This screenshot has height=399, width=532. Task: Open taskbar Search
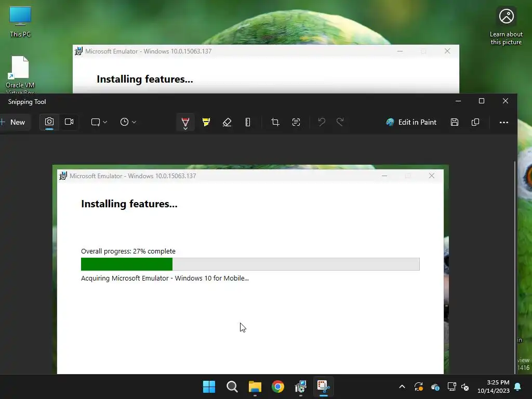(x=232, y=387)
